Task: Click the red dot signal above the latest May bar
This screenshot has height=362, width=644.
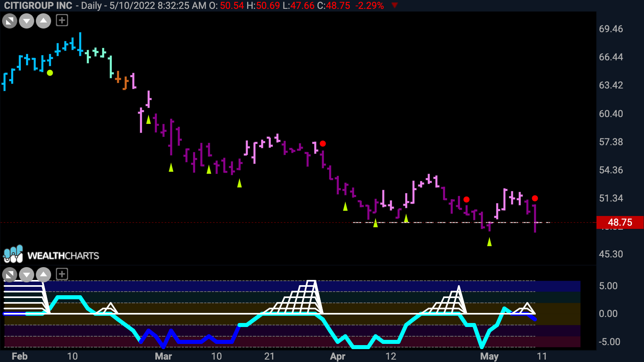Action: click(x=535, y=198)
